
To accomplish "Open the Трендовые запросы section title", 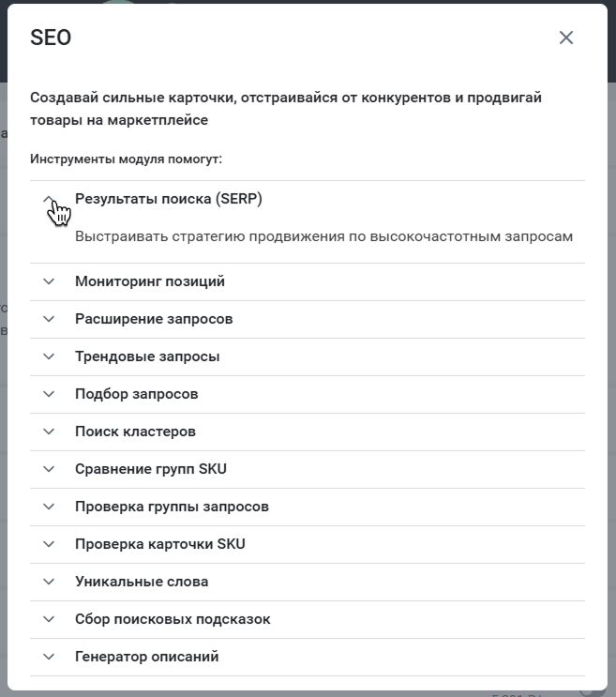I will coord(147,356).
